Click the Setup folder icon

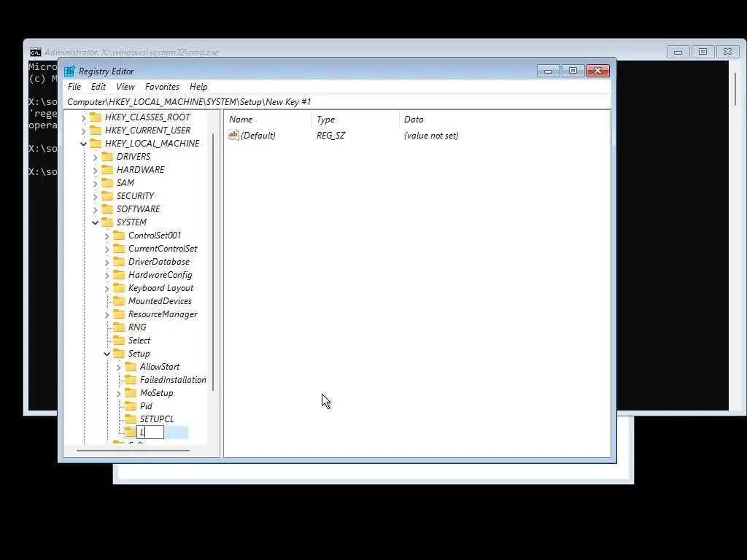[x=119, y=354]
